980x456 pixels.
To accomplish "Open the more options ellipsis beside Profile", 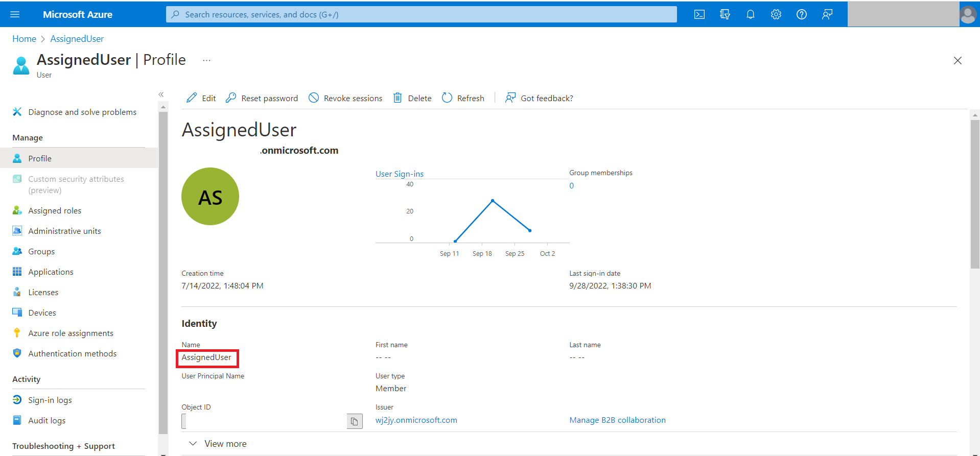I will coord(206,60).
